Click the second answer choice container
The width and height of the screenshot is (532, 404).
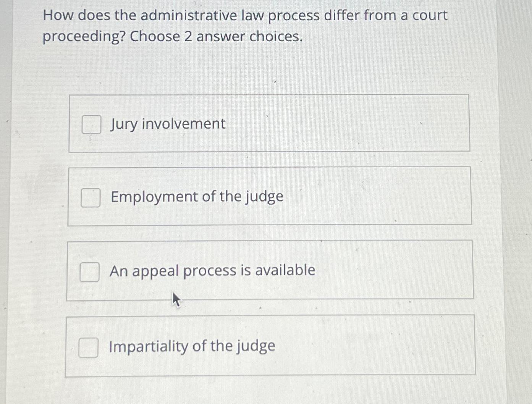coord(270,197)
